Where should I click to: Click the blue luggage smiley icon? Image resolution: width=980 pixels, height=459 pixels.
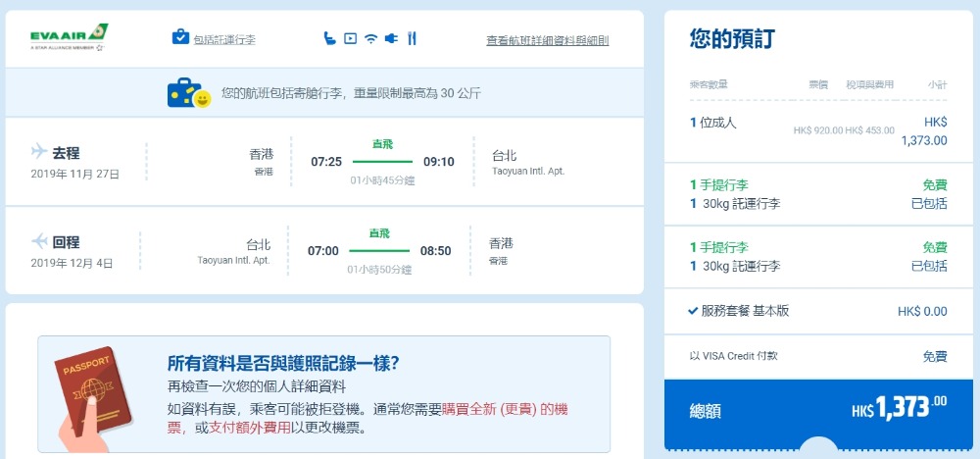(189, 93)
